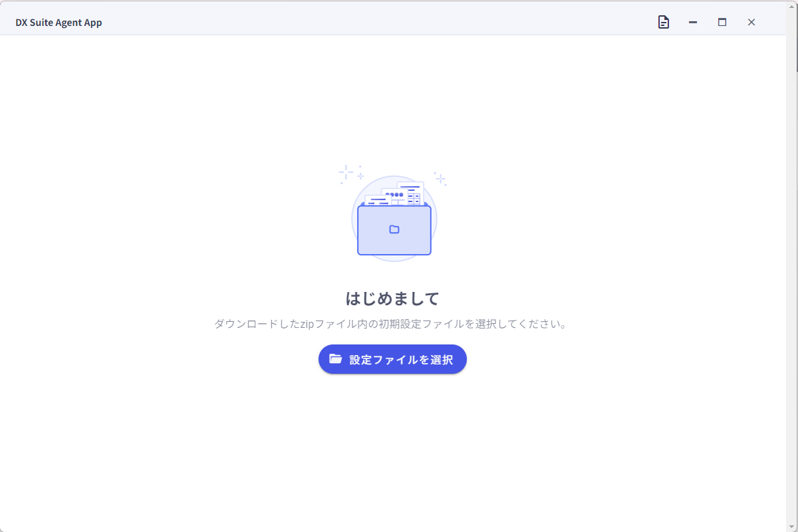Minimize the DX Suite Agent App window

coord(693,23)
